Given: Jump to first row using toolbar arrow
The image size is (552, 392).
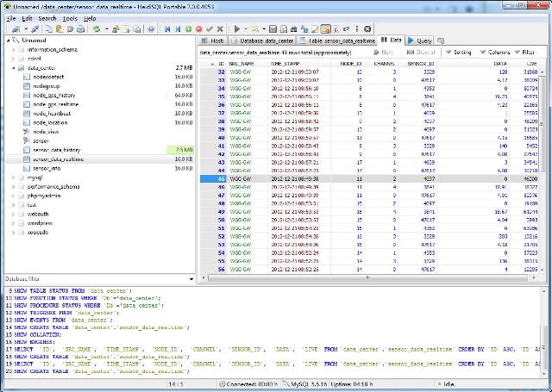Looking at the screenshot, I should pos(166,29).
